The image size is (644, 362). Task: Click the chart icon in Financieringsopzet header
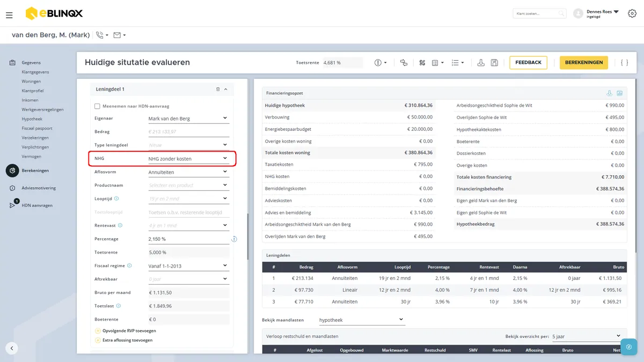tap(619, 93)
